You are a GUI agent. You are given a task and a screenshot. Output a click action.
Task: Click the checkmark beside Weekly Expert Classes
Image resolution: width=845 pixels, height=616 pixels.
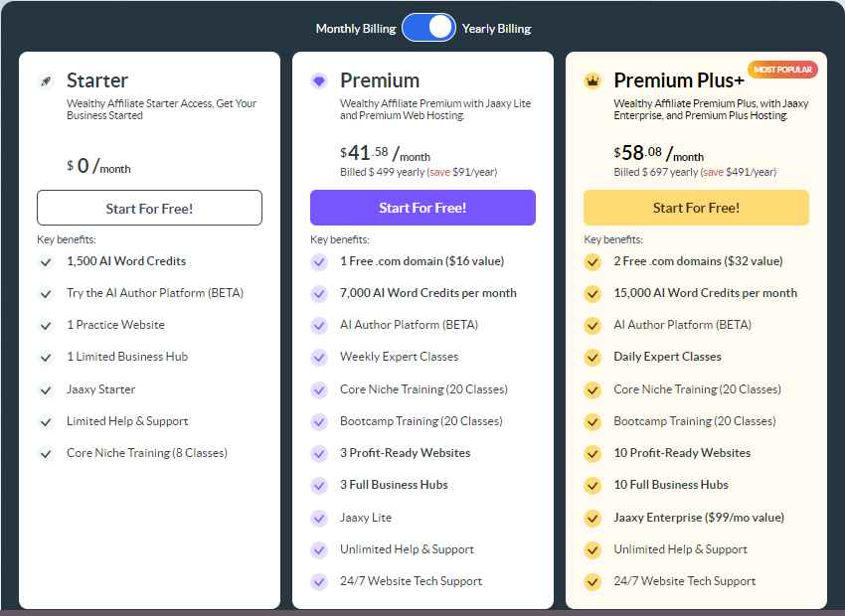click(320, 357)
